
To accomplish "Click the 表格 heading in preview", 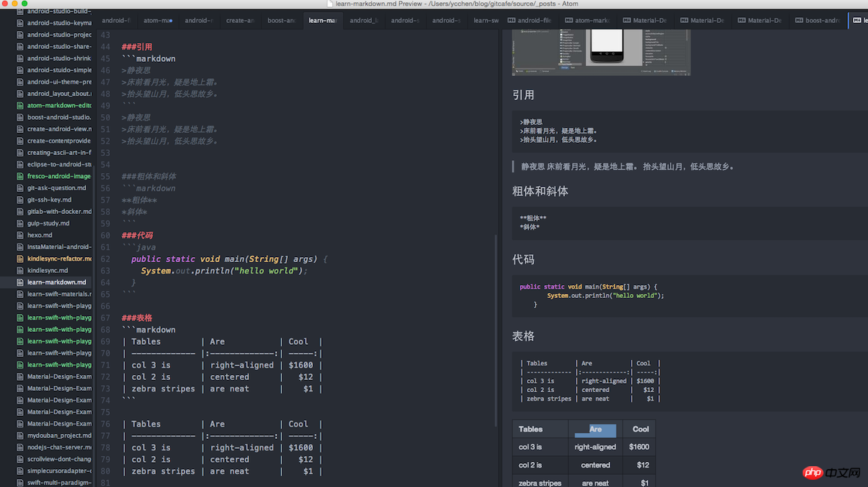I will tap(523, 336).
